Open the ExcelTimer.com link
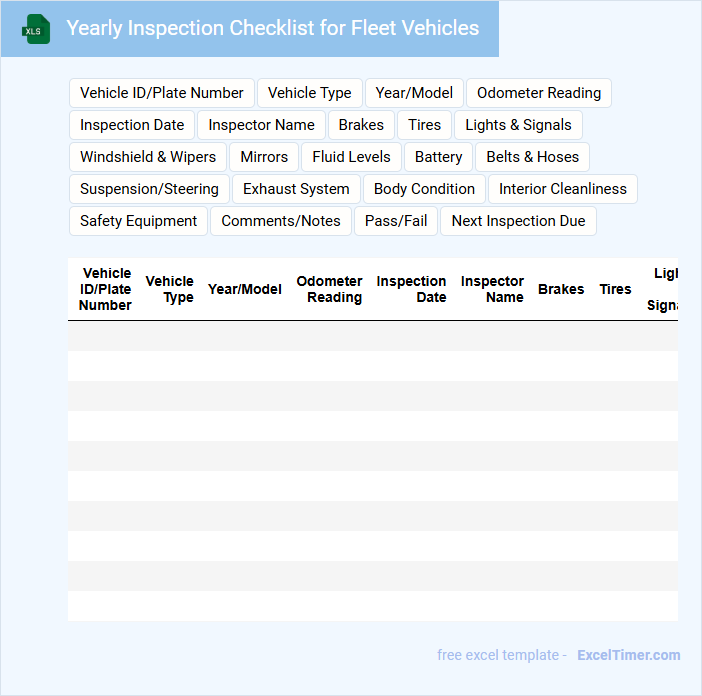 [x=629, y=655]
